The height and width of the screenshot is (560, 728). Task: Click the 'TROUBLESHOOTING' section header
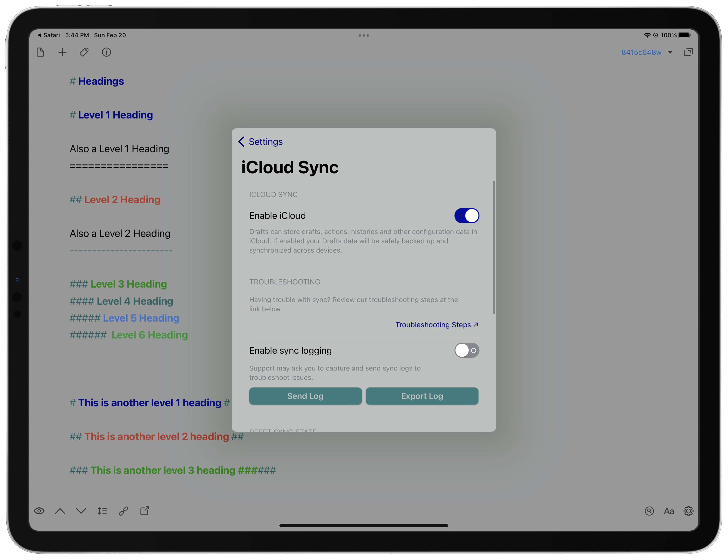[x=285, y=282]
